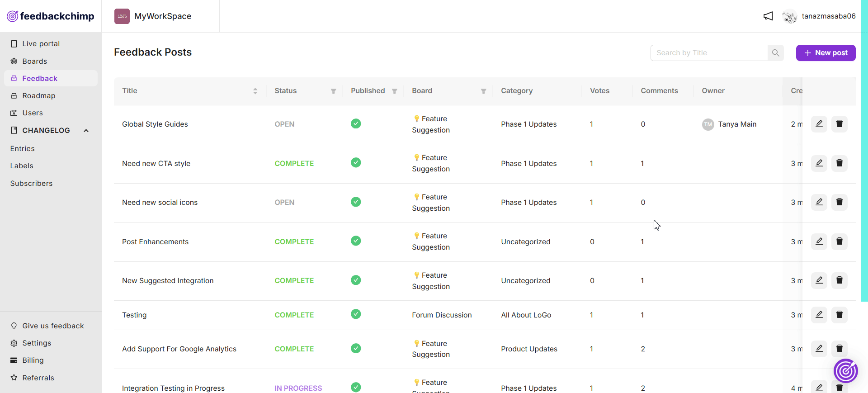Edit Add Support For Google Analytics post
Image resolution: width=868 pixels, height=393 pixels.
coord(819,349)
